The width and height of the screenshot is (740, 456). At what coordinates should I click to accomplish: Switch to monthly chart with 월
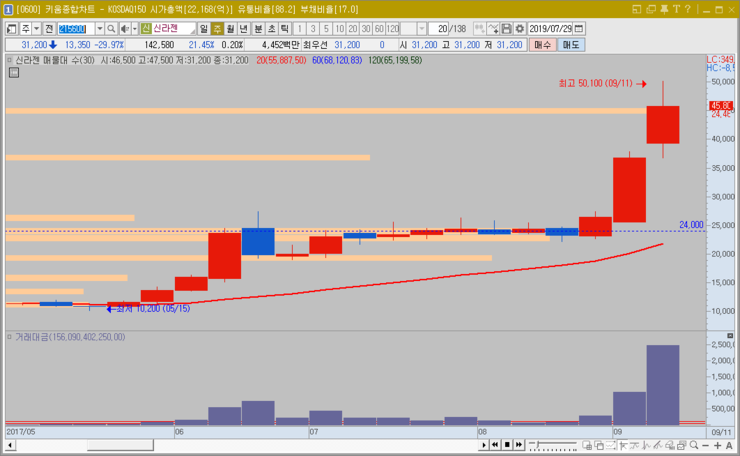(x=230, y=29)
